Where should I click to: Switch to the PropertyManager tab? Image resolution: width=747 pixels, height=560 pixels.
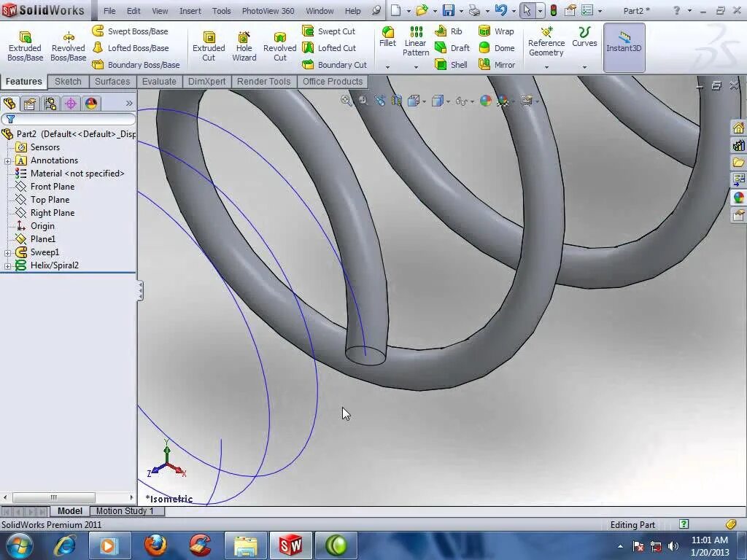29,104
